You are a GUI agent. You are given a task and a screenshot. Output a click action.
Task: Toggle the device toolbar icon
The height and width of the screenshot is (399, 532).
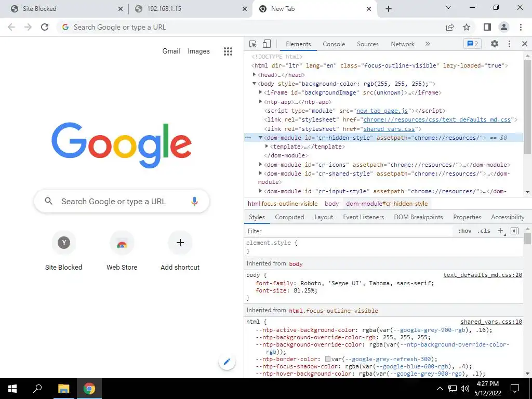(x=267, y=44)
